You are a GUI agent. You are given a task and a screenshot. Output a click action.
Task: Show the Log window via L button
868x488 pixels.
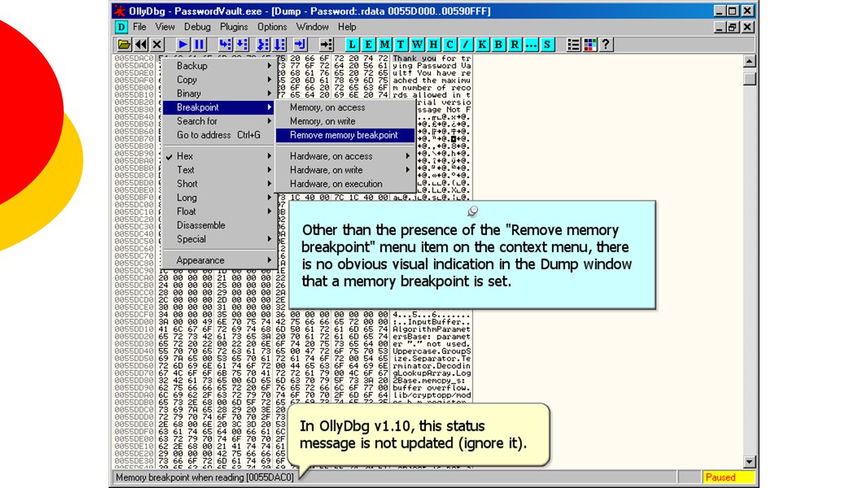(x=352, y=45)
